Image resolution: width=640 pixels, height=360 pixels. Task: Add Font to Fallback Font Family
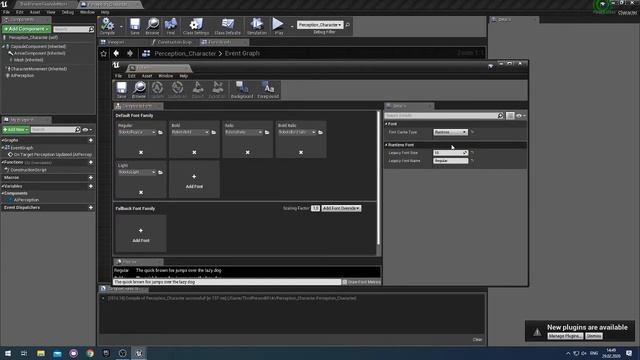[141, 234]
